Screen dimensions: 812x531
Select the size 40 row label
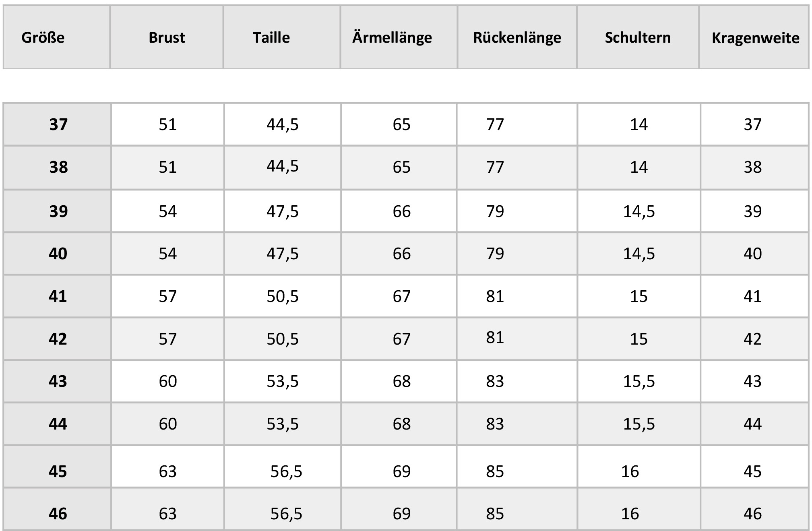(58, 254)
